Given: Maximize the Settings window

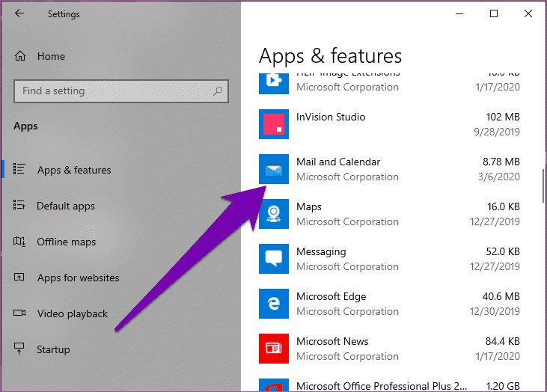Looking at the screenshot, I should tap(494, 13).
